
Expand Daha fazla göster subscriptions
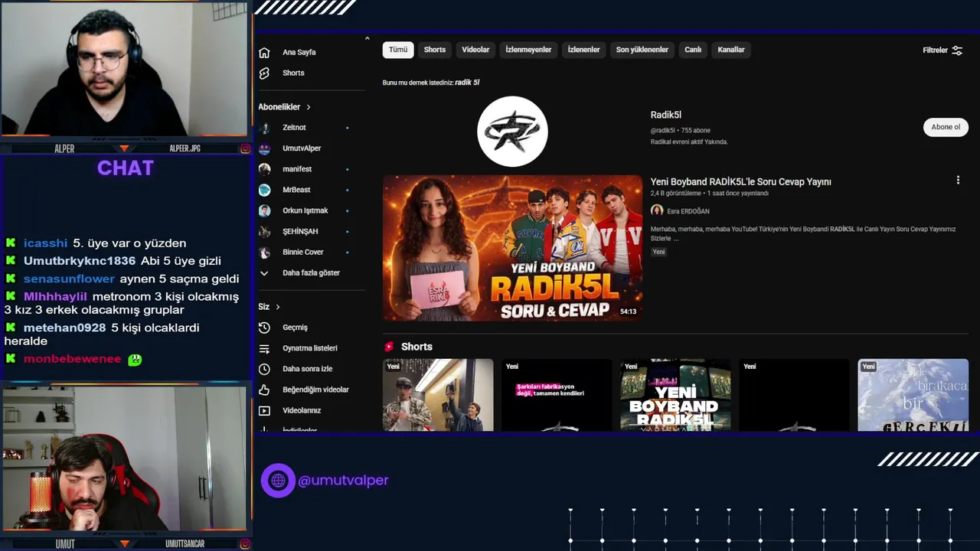coord(299,272)
